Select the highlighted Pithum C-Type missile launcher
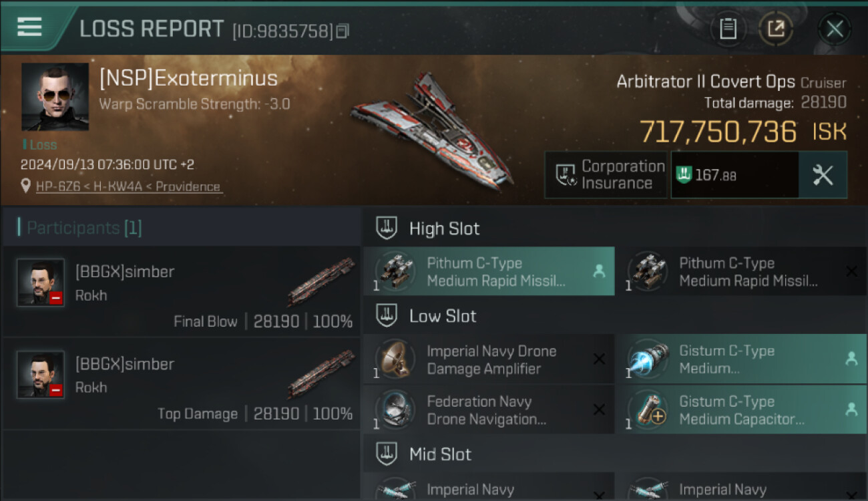This screenshot has width=868, height=501. 489,272
